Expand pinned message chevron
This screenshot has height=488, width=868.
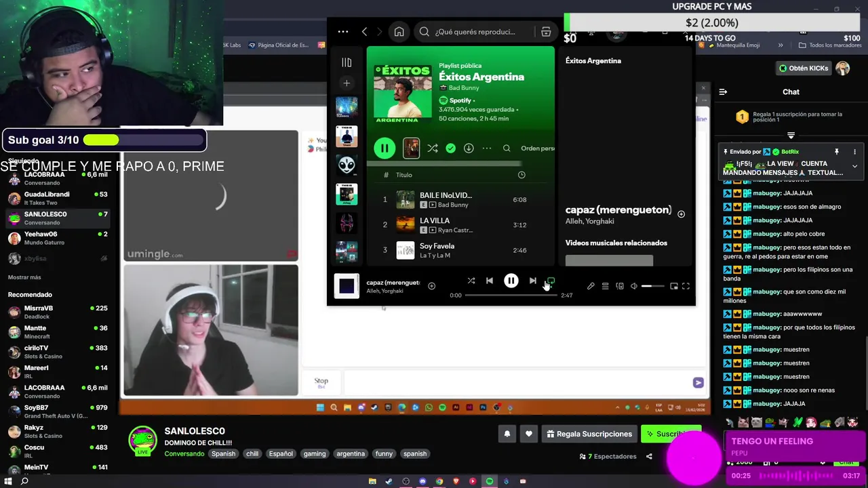pos(854,167)
